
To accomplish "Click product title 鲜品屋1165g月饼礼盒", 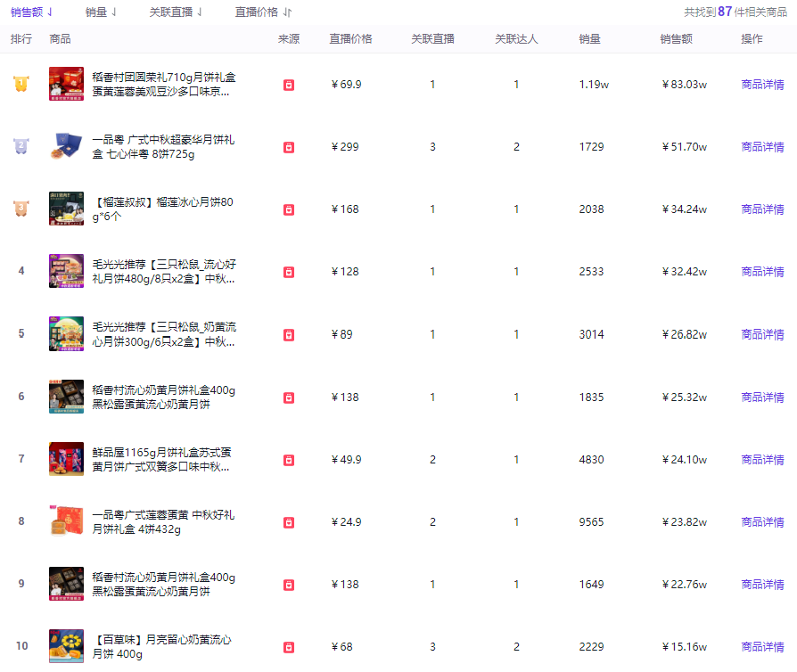I will [161, 460].
